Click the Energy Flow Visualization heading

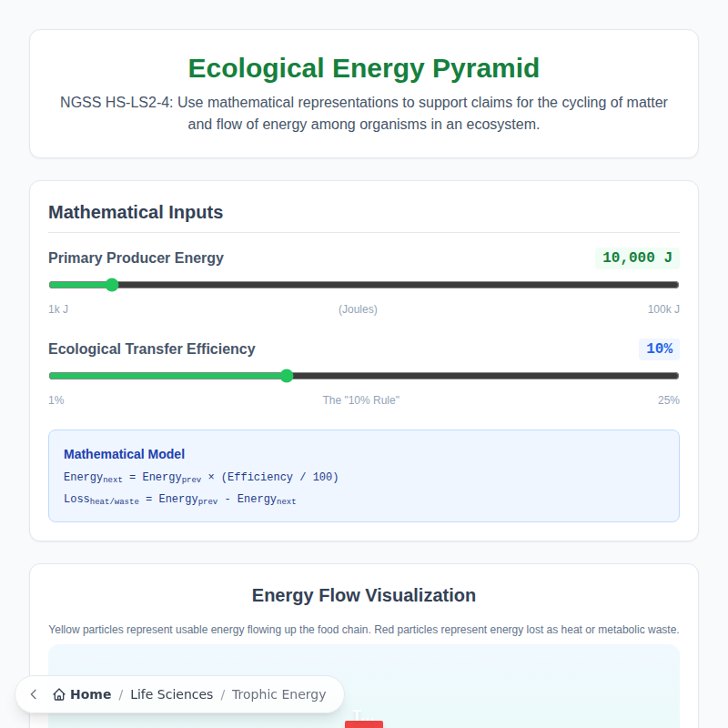[x=364, y=595]
